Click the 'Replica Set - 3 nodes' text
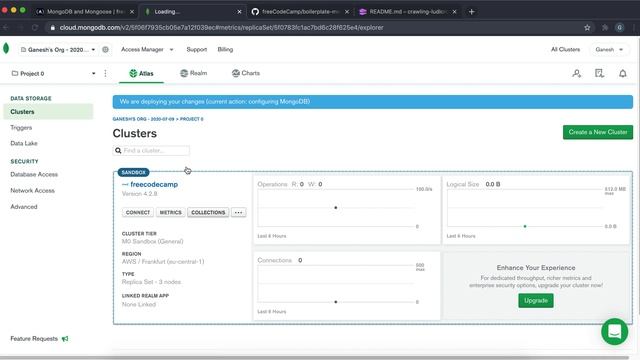 click(151, 282)
